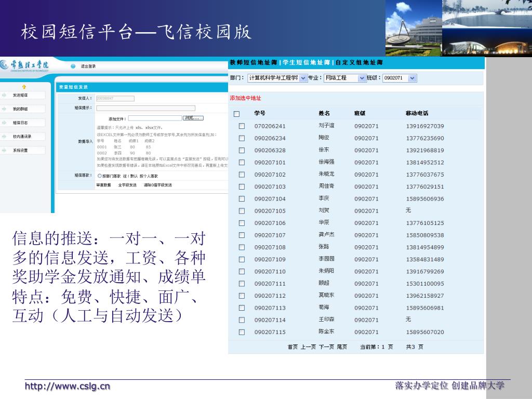Screen dimensions: 532x399
Task: Click 全字段发送
Action: pyautogui.click(x=127, y=185)
